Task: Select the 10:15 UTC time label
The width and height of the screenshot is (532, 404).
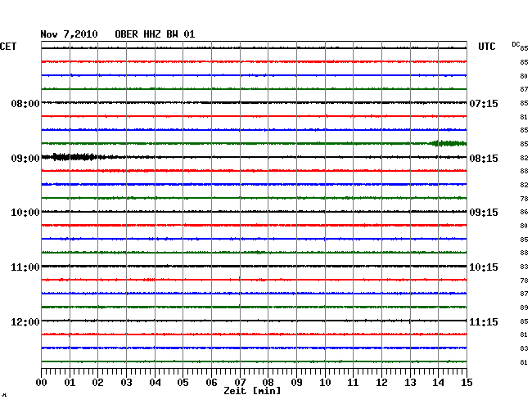Action: (x=484, y=267)
